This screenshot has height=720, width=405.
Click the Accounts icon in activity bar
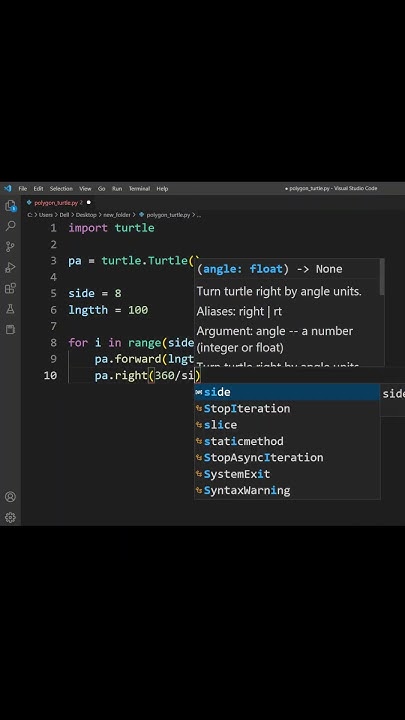pos(10,497)
